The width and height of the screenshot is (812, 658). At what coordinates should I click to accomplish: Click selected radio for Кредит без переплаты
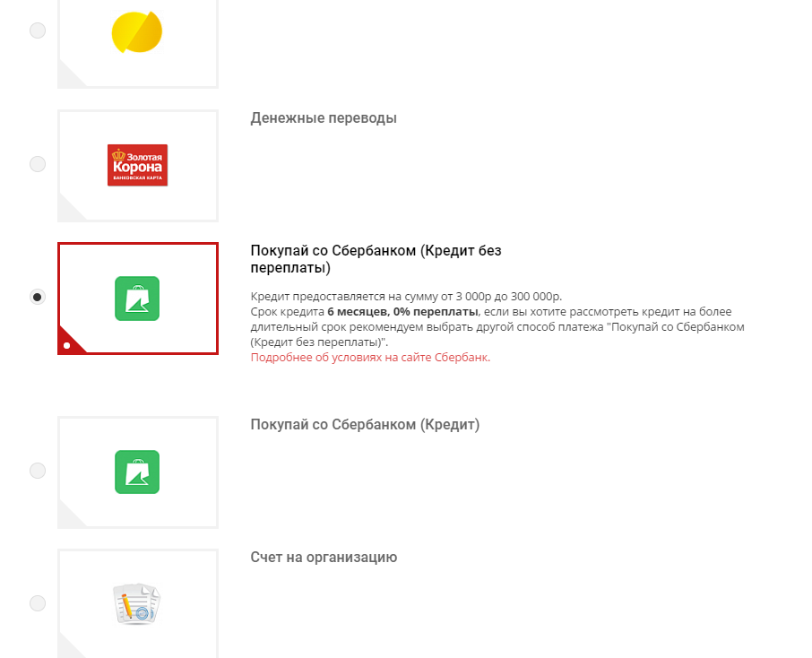(38, 297)
